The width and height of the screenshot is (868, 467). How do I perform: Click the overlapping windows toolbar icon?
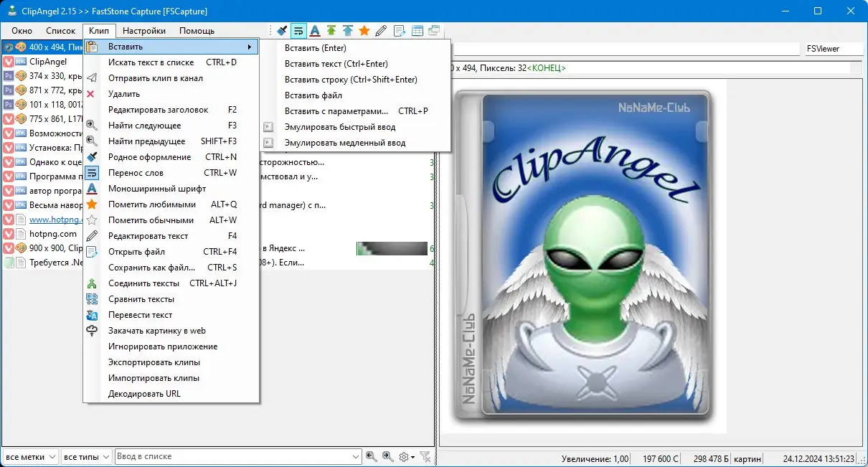434,31
